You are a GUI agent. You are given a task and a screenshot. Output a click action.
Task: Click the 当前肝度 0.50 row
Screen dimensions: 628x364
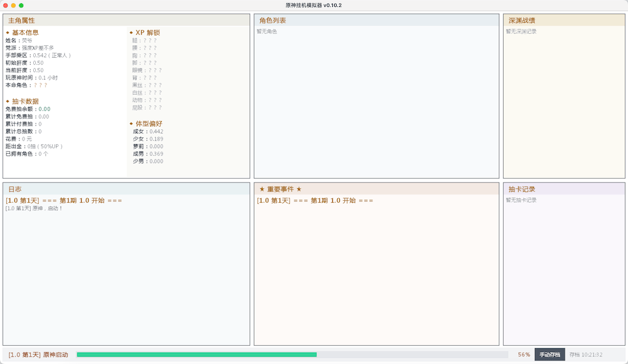(x=24, y=70)
